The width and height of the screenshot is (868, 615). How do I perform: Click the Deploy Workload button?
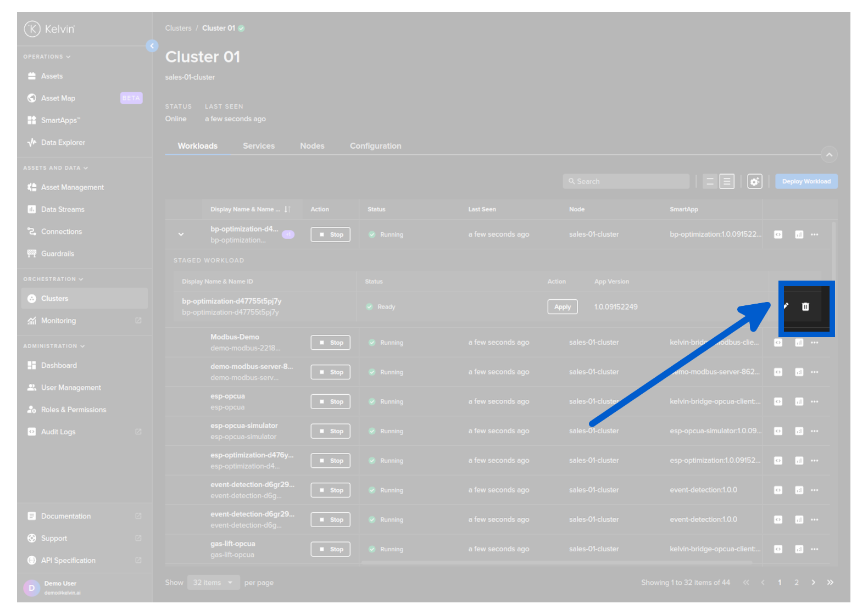pyautogui.click(x=806, y=182)
